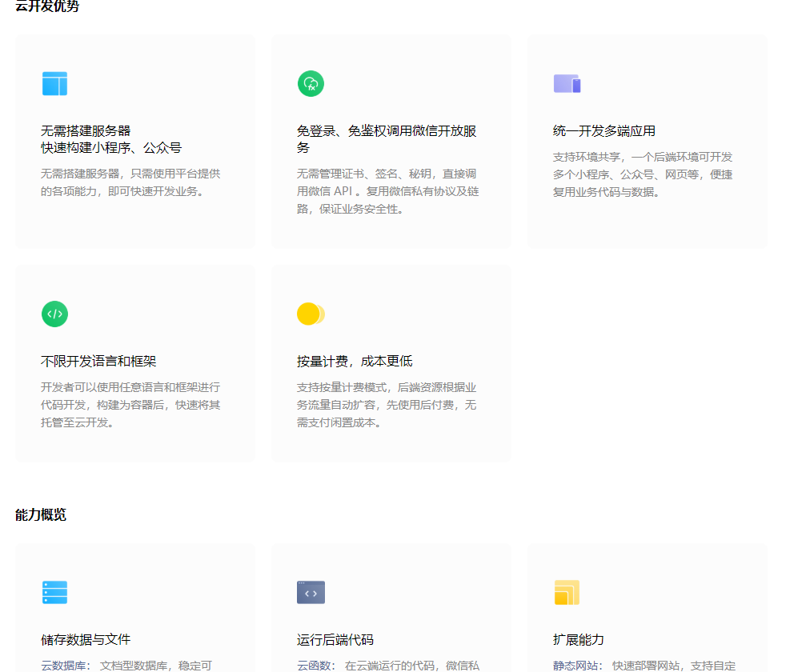Click the blue database icon above 储存数据与文件
The height and width of the screenshot is (672, 810).
click(54, 593)
